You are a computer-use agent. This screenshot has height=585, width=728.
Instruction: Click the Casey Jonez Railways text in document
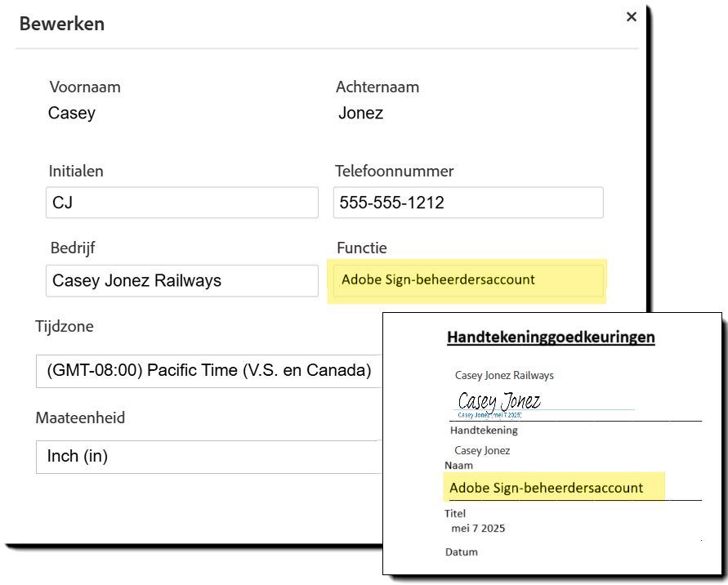tap(504, 375)
